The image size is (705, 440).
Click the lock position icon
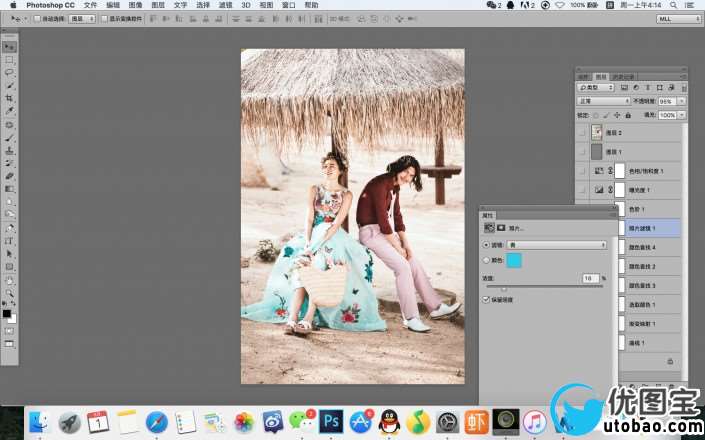pyautogui.click(x=617, y=116)
